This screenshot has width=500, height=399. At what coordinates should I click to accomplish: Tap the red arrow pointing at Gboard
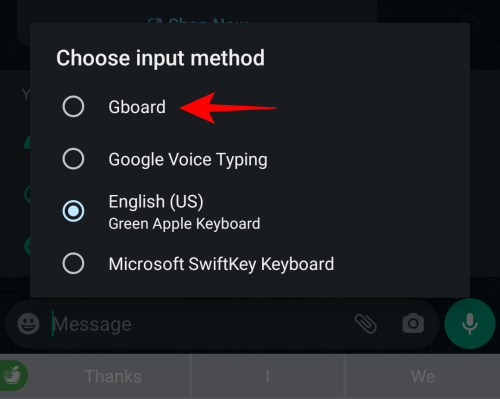coord(228,108)
